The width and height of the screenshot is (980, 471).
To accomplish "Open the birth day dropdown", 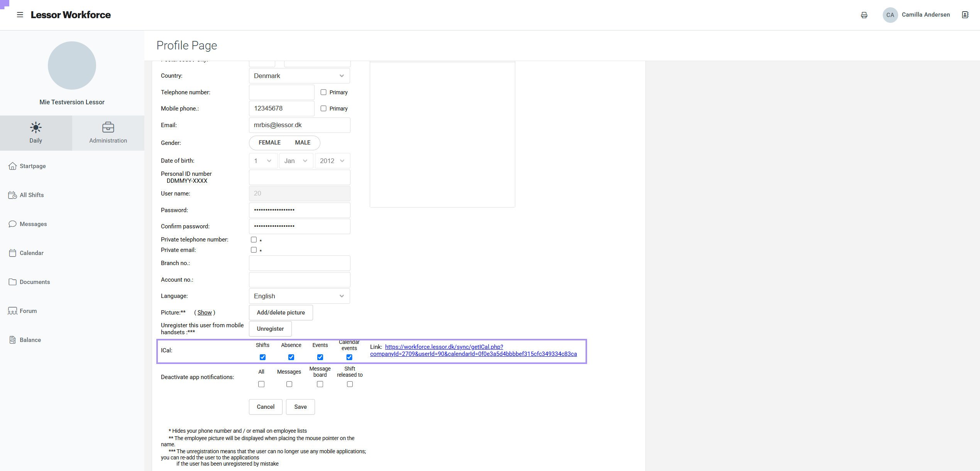I will tap(263, 161).
